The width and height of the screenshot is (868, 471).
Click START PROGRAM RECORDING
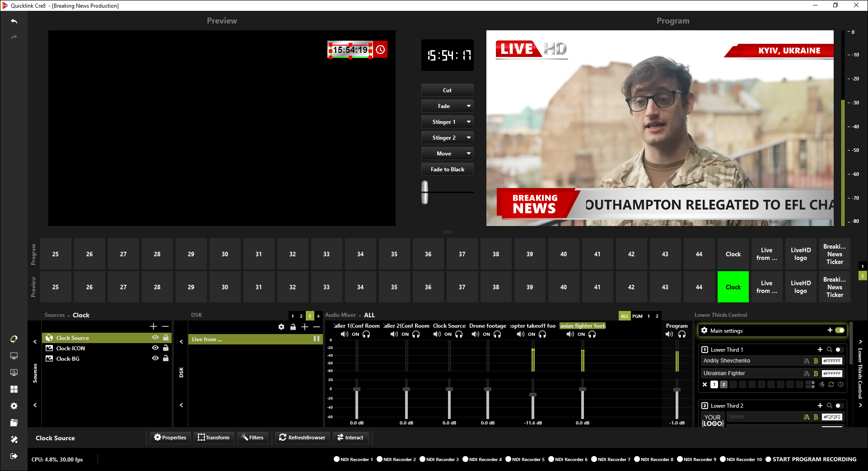point(811,459)
